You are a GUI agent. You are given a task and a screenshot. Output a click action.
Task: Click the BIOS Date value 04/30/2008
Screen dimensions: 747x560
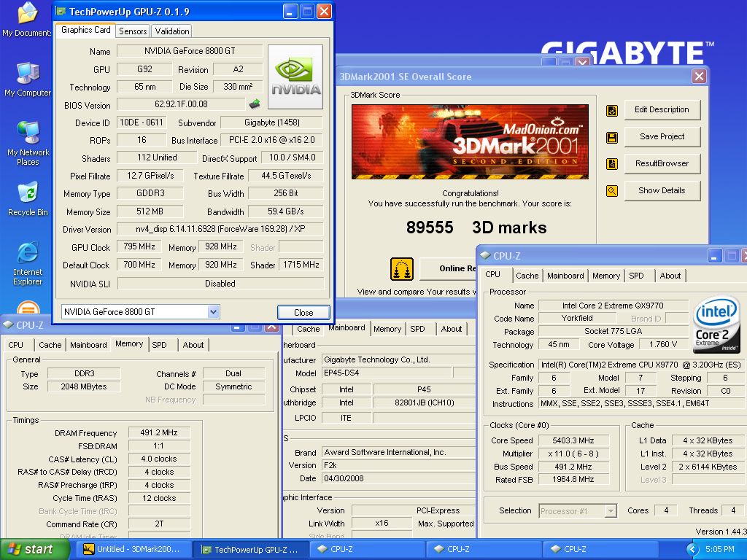click(x=398, y=478)
